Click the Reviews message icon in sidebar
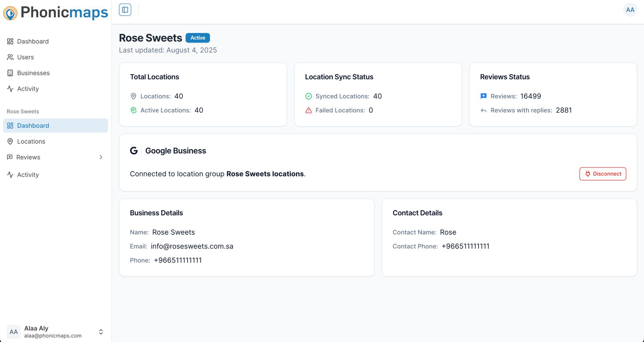 pos(10,157)
